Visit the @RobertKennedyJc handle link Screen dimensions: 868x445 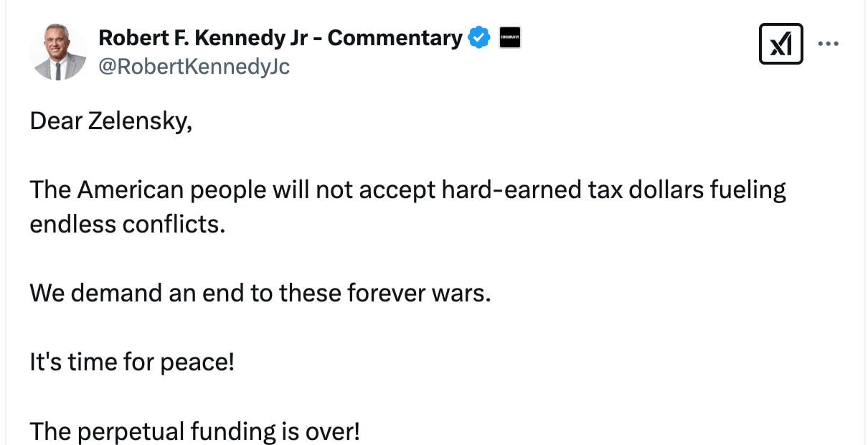(x=194, y=67)
